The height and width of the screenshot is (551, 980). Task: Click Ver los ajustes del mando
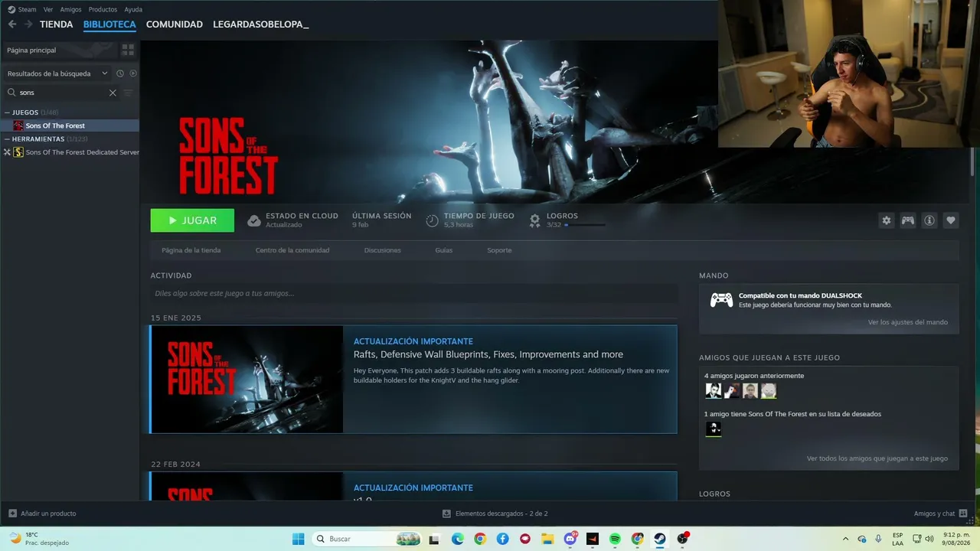(x=908, y=322)
